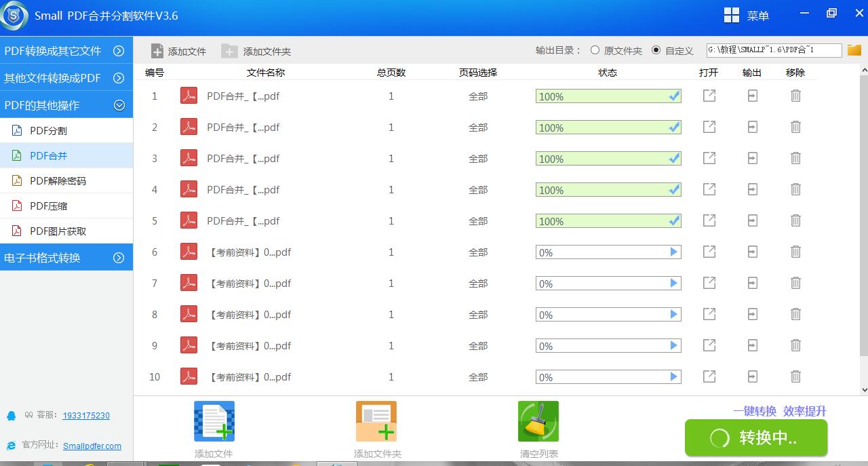
Task: Click 总页数 column header
Action: click(391, 73)
